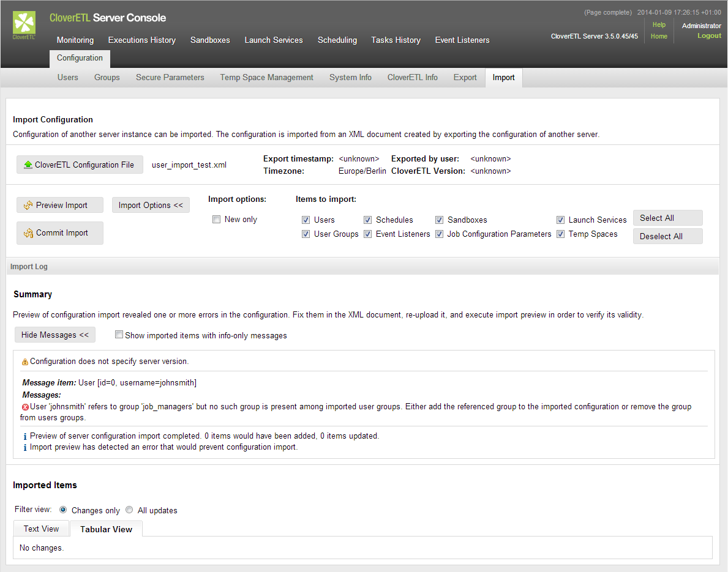Click the warning icon beside server version message
This screenshot has height=572, width=728.
[25, 362]
